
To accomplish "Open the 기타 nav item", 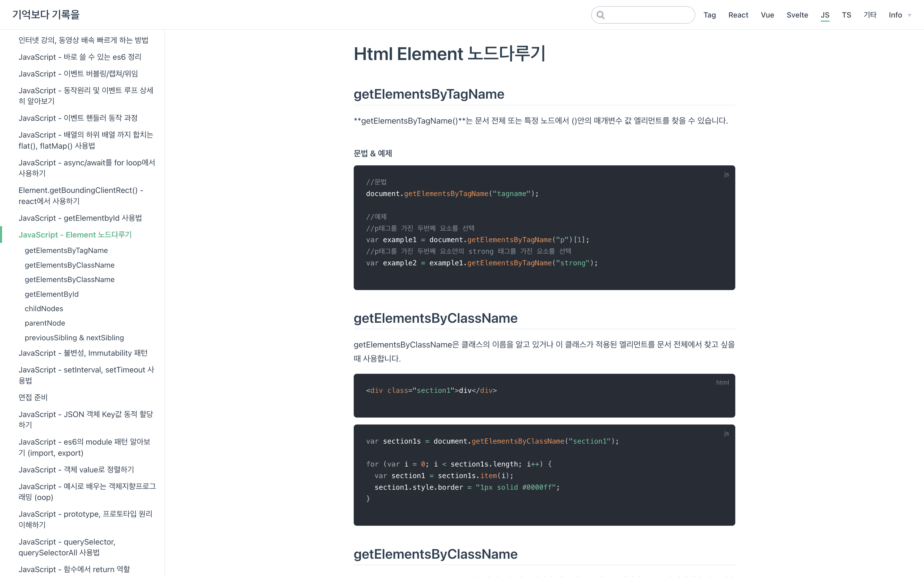I will click(x=870, y=15).
